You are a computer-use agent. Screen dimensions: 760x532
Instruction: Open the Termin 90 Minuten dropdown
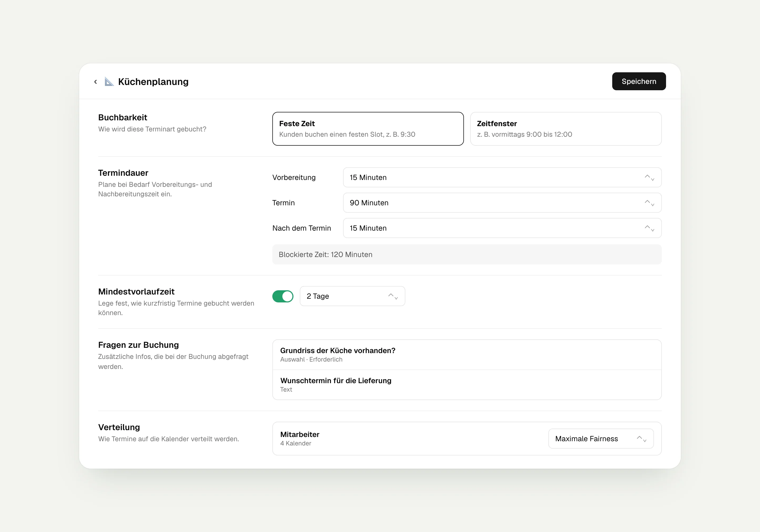(x=502, y=203)
